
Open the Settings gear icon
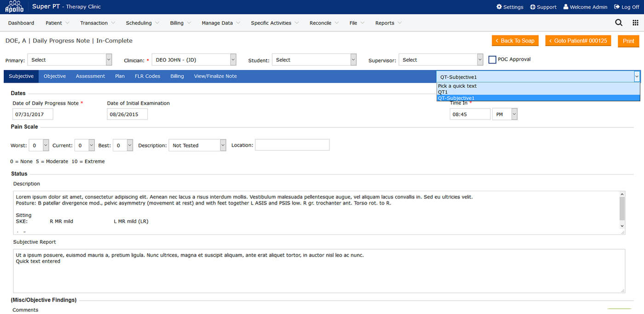pyautogui.click(x=499, y=7)
